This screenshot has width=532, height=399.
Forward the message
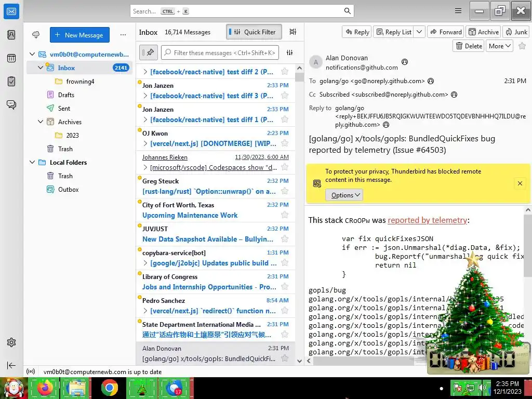pyautogui.click(x=446, y=32)
